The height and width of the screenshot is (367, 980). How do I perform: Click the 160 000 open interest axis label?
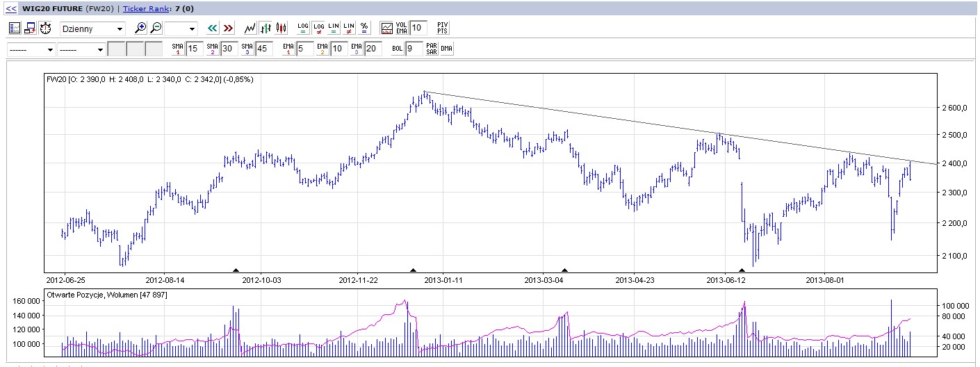[x=27, y=301]
